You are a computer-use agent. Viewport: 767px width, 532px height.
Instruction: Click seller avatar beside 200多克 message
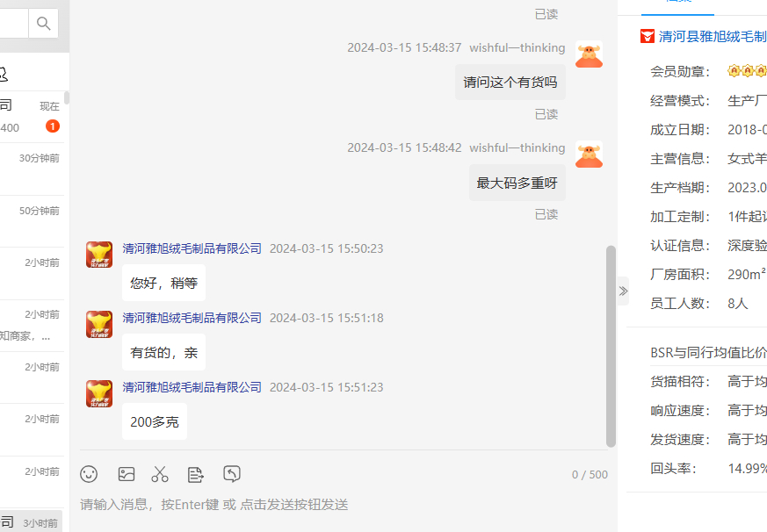point(99,393)
